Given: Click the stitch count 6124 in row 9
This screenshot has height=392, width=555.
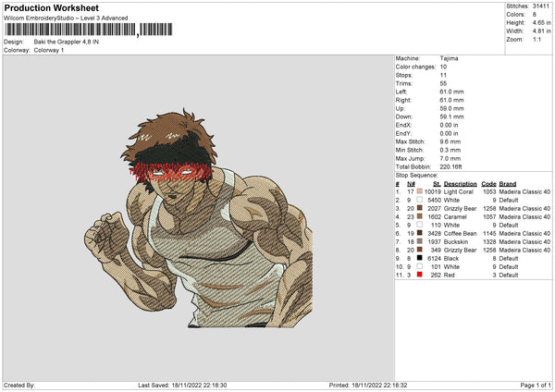Looking at the screenshot, I should (x=435, y=259).
